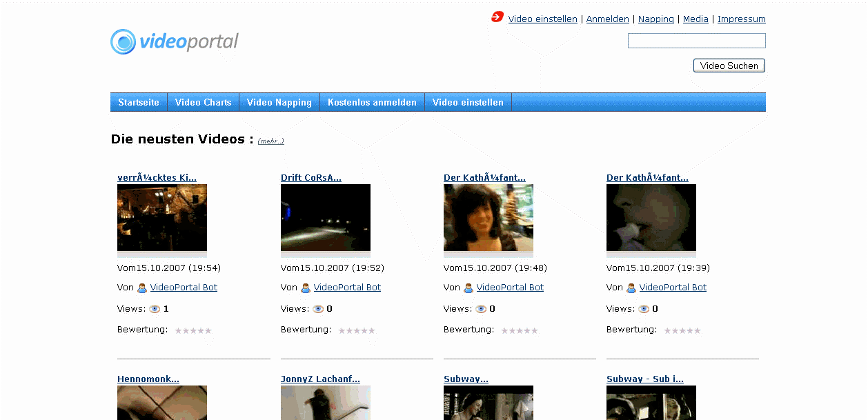Click into the video search field
The height and width of the screenshot is (420, 868).
(696, 41)
